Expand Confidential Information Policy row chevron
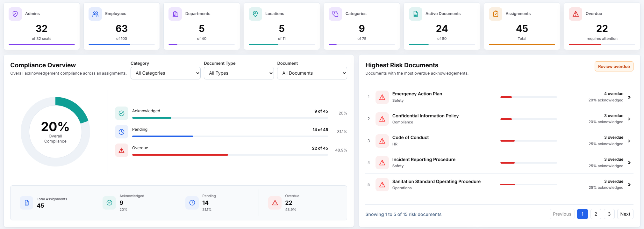The image size is (644, 229). [629, 119]
